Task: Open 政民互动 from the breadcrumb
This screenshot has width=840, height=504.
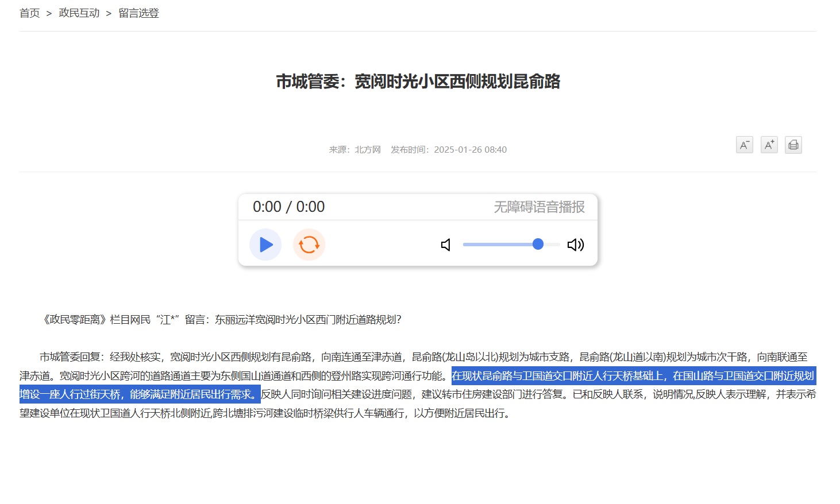Action: pyautogui.click(x=79, y=13)
